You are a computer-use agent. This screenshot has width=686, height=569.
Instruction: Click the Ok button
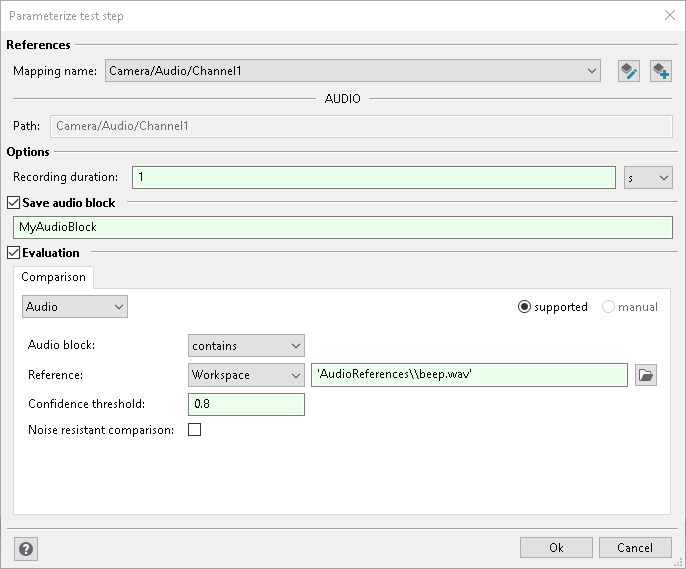(556, 548)
